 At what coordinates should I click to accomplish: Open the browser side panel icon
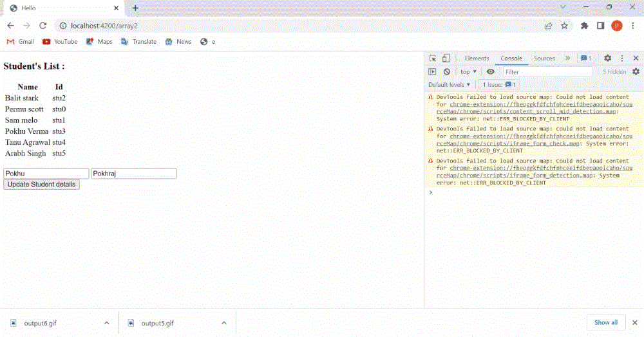(600, 26)
